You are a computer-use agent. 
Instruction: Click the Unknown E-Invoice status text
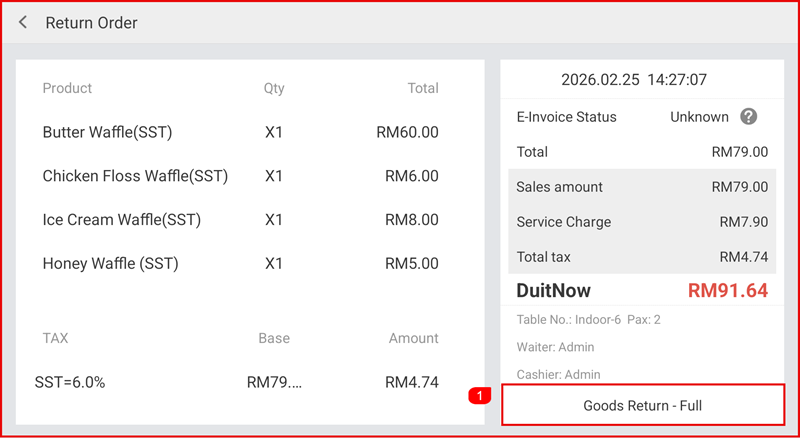coord(699,117)
